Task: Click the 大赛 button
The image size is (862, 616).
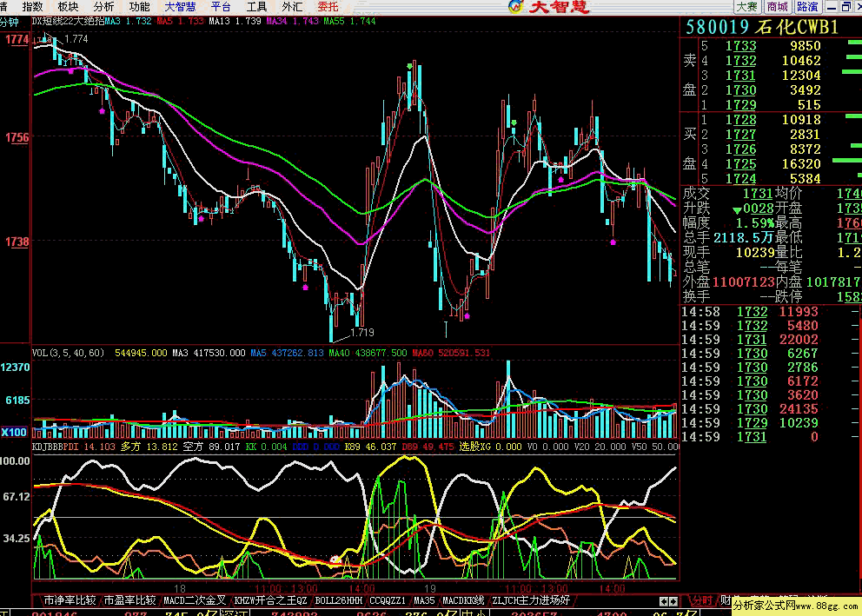Action: tap(747, 7)
